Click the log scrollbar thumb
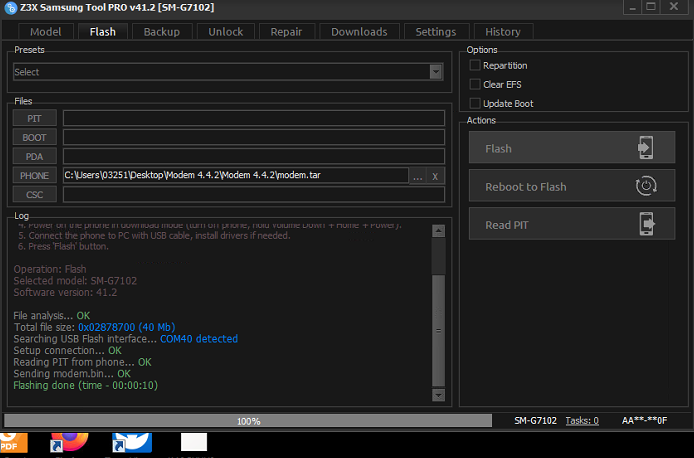 pos(438,330)
